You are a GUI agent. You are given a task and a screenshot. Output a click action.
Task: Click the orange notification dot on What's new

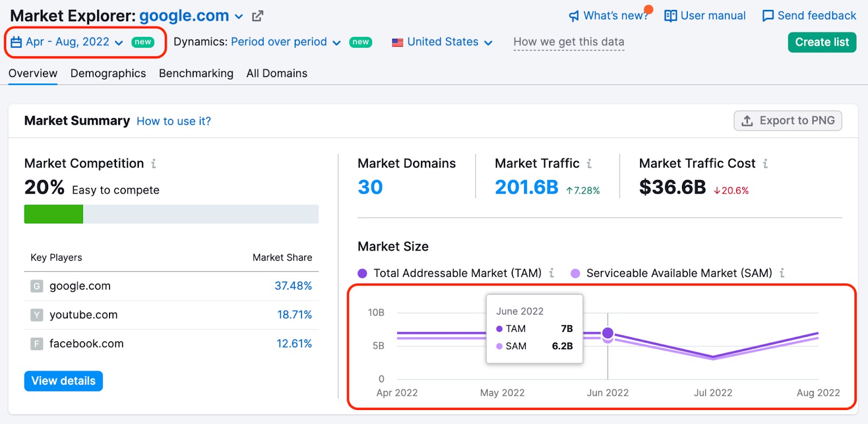coord(648,9)
